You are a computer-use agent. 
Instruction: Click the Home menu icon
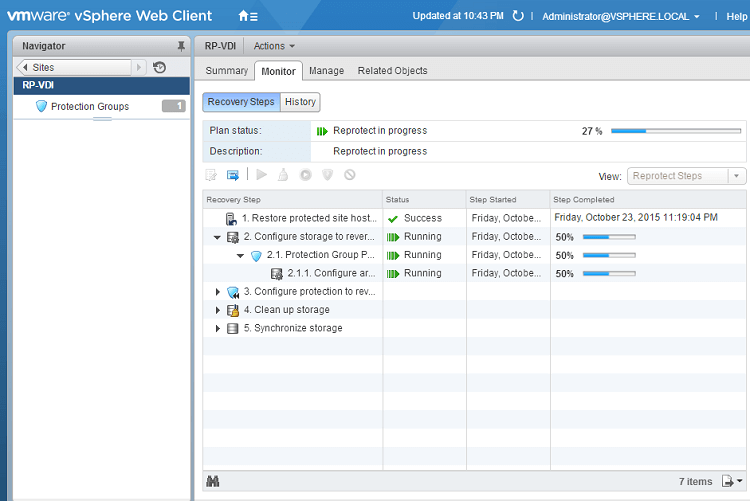pos(247,16)
